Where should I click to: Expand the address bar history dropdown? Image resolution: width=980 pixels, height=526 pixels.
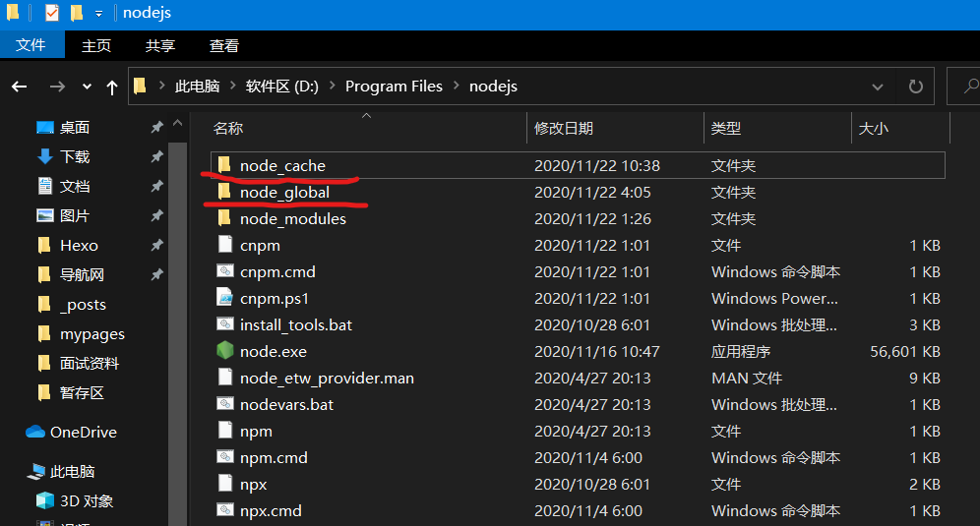point(878,87)
